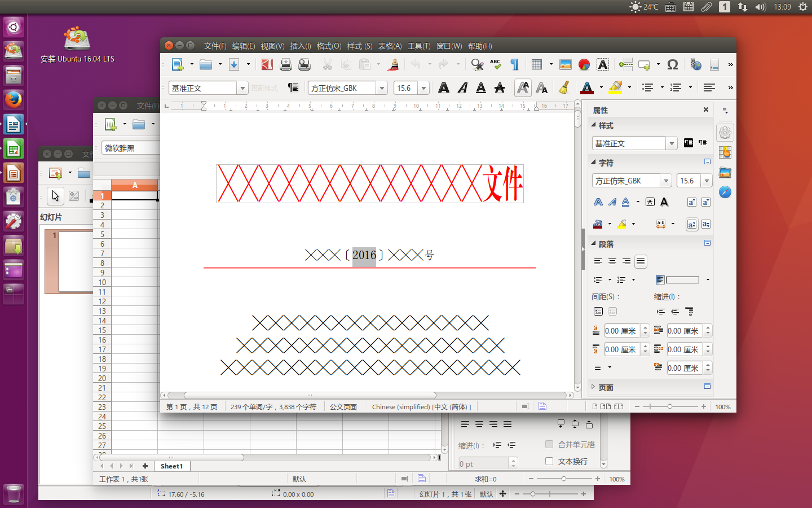Toggle justified alignment in sidebar paragraph section
Image resolution: width=812 pixels, height=508 pixels.
pos(641,261)
